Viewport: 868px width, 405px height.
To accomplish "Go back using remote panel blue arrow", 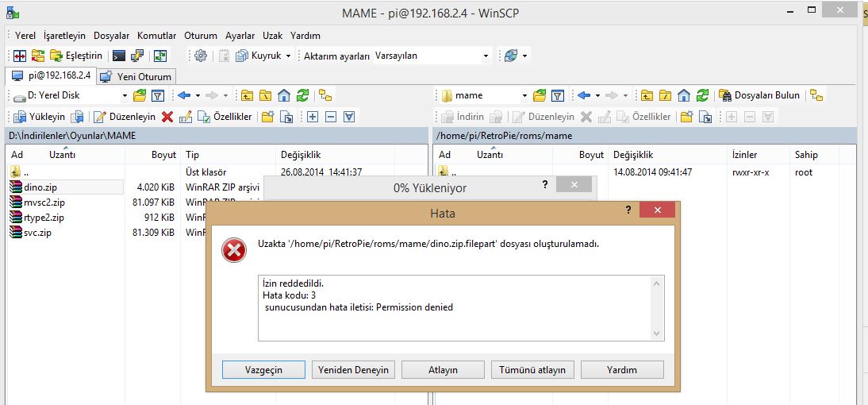I will [584, 96].
